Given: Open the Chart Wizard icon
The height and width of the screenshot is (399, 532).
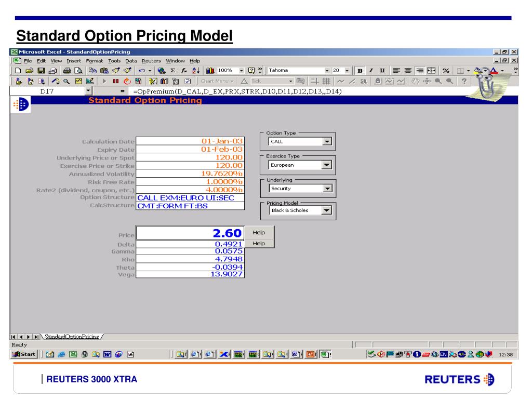Looking at the screenshot, I should click(210, 70).
